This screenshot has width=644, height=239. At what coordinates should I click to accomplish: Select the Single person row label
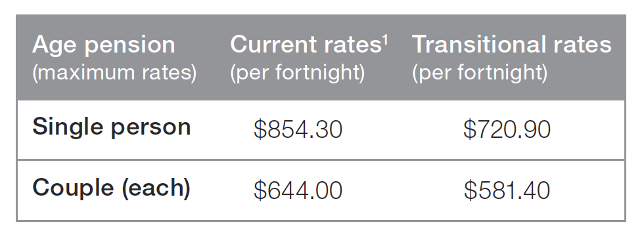click(111, 127)
